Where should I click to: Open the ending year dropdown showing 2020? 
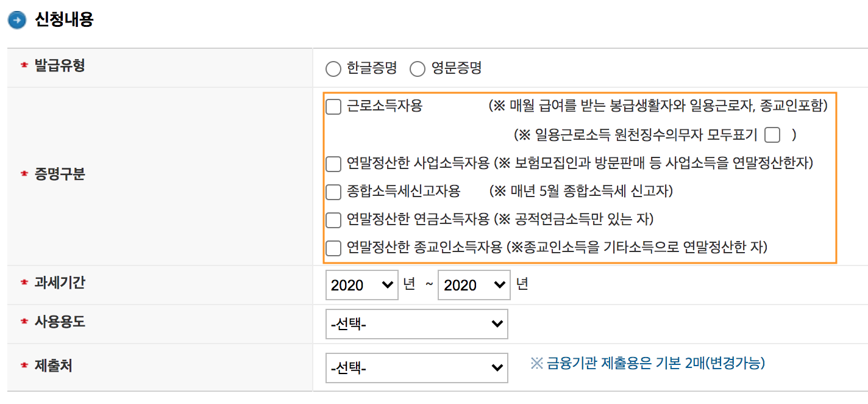click(x=474, y=284)
